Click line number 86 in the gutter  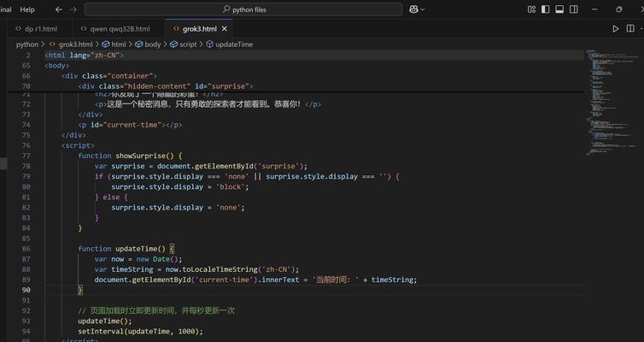pos(26,249)
